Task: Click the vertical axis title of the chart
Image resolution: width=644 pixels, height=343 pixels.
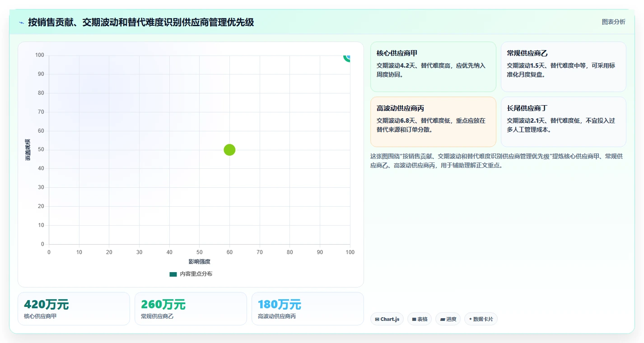Action: click(x=28, y=150)
